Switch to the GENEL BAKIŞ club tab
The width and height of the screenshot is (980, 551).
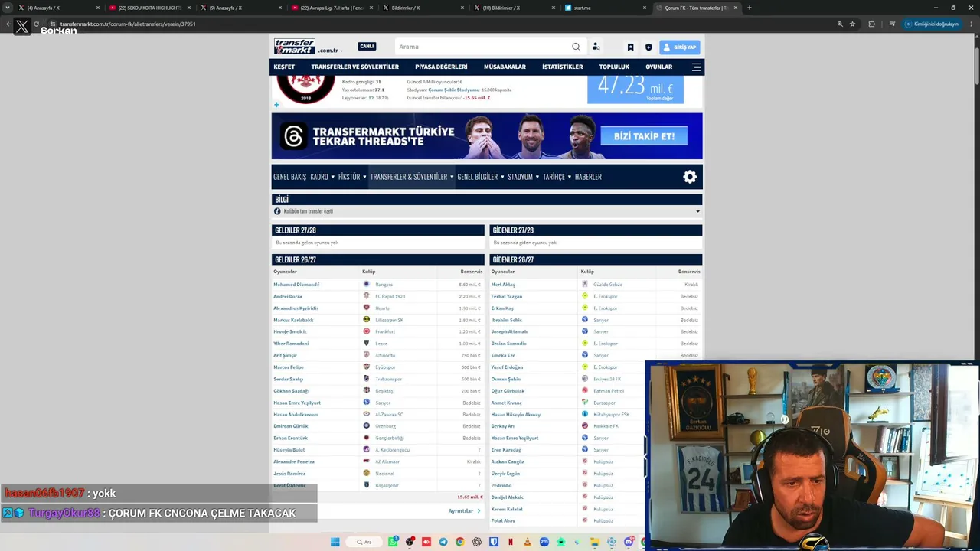289,177
